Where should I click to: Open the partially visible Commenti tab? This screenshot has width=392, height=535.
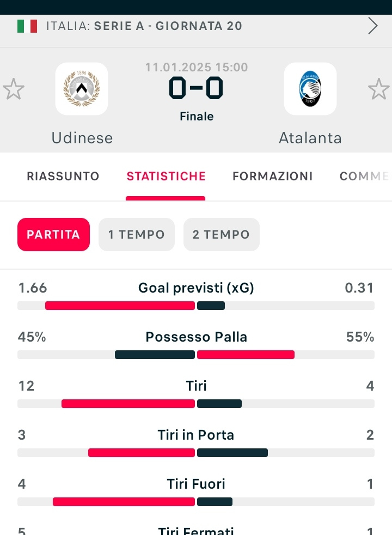pyautogui.click(x=365, y=176)
